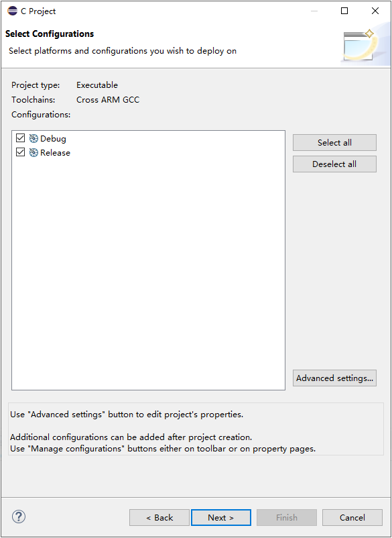
Task: Click the Select all button
Action: pyautogui.click(x=334, y=142)
